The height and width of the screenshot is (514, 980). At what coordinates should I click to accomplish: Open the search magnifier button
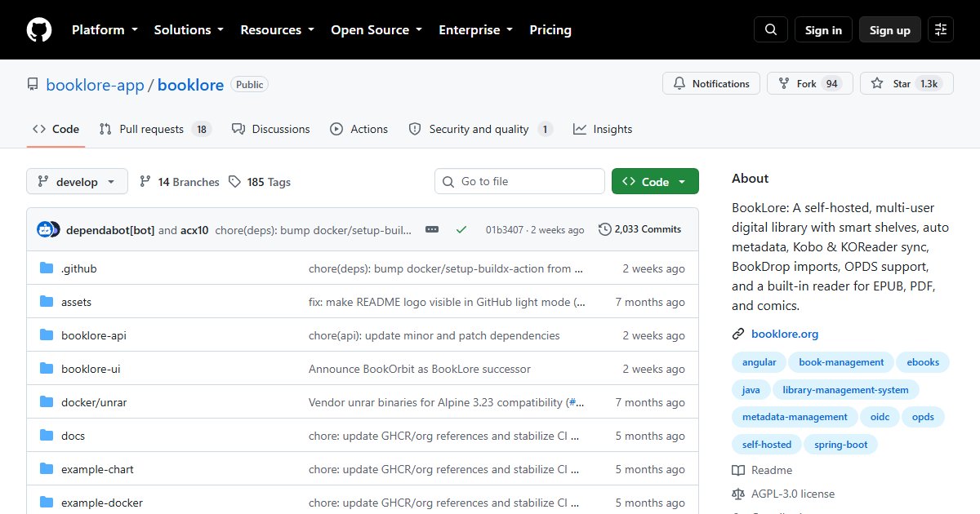(x=771, y=30)
